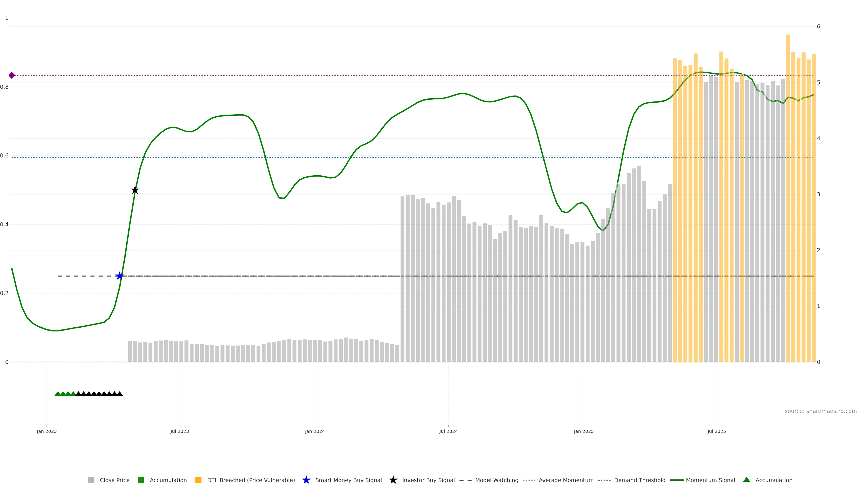868x488 pixels.
Task: Click the last black triangle below the chart
Action: click(120, 394)
